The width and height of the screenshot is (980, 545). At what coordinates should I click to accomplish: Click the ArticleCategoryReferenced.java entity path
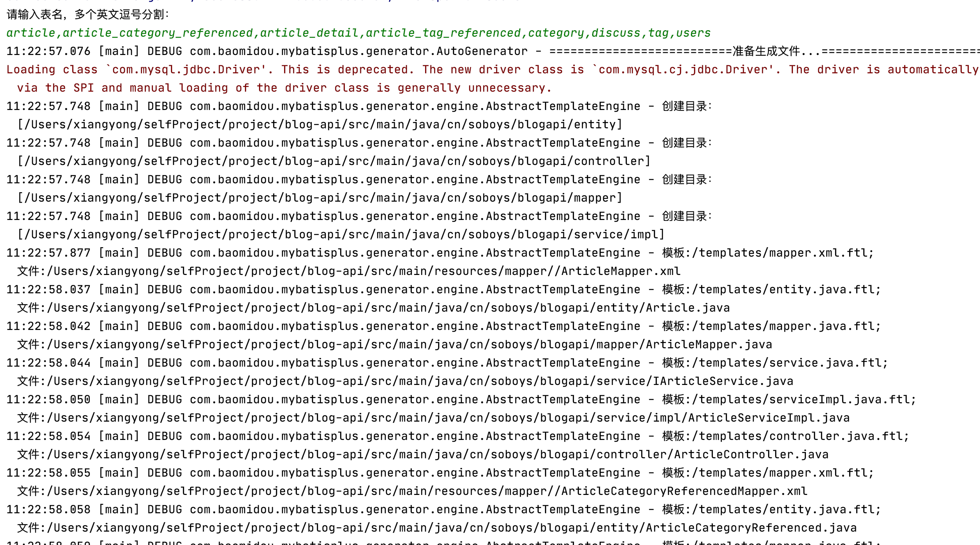(437, 528)
